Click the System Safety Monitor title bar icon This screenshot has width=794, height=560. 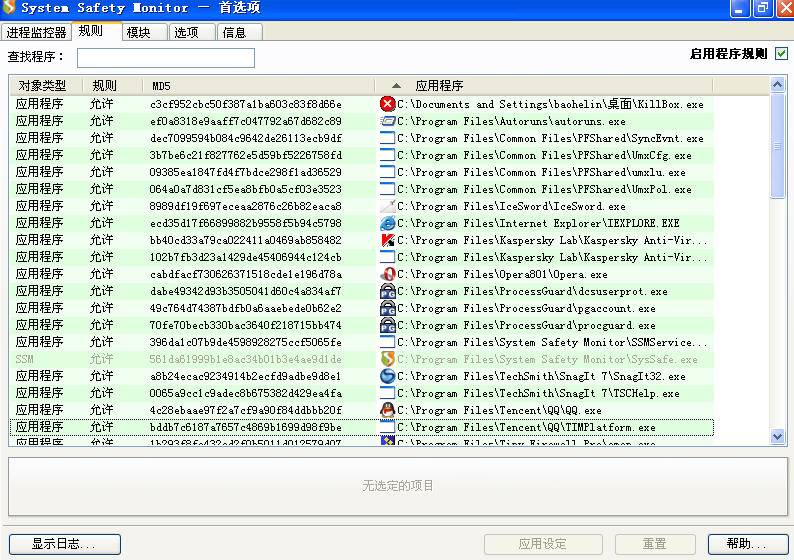9,7
